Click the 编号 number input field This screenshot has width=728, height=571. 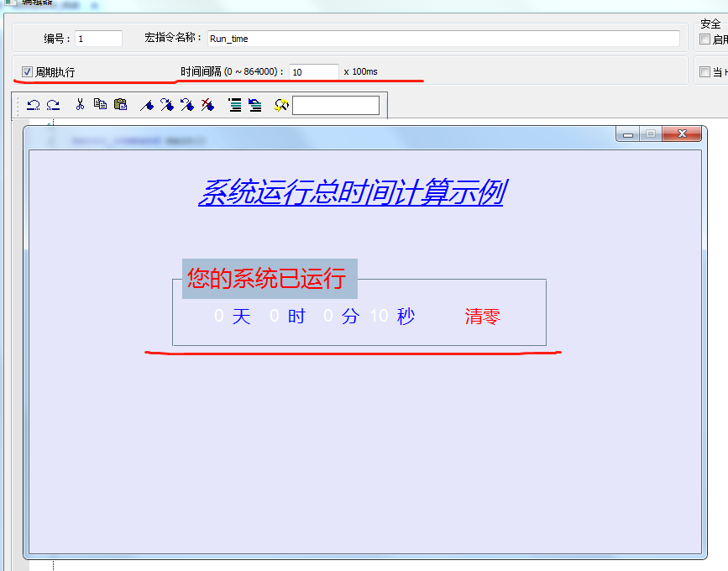pos(98,39)
